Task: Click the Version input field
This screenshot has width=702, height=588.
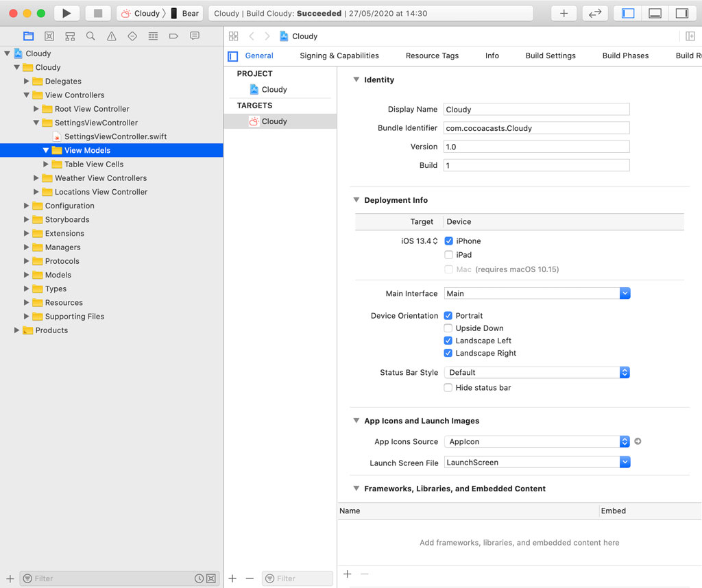Action: pos(537,146)
